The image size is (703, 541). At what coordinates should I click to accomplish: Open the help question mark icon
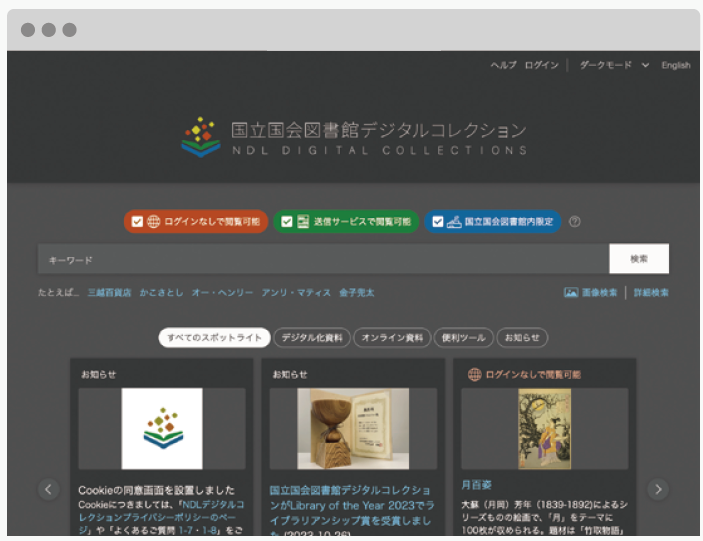click(574, 222)
